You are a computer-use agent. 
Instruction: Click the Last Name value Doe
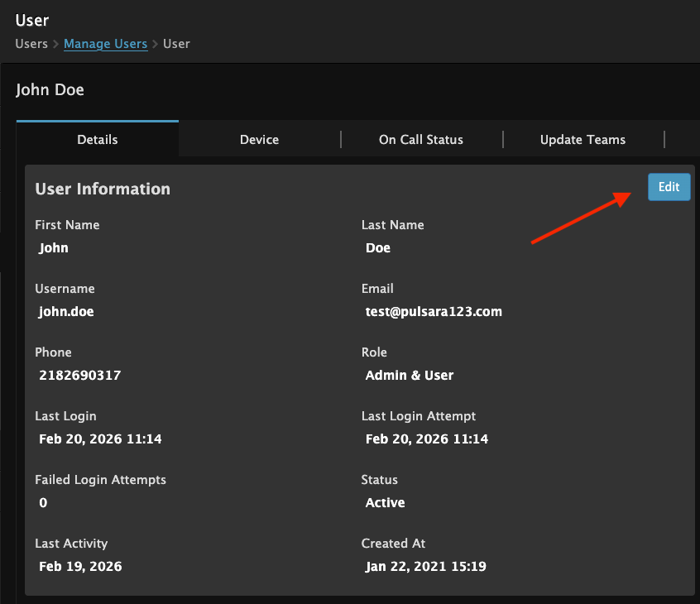click(x=378, y=248)
